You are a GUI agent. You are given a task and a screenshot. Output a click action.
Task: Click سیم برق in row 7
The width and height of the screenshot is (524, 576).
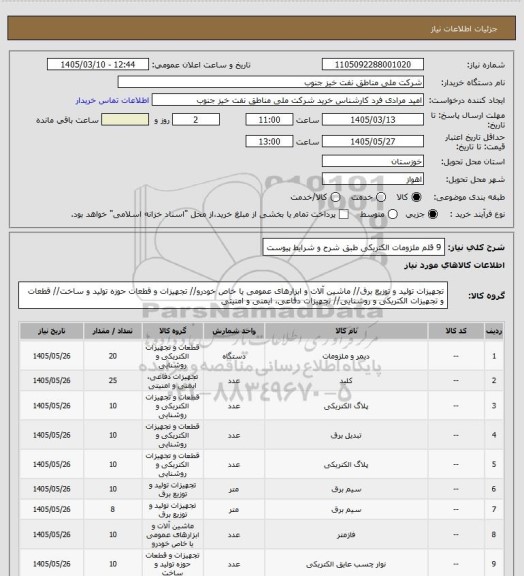click(x=346, y=510)
